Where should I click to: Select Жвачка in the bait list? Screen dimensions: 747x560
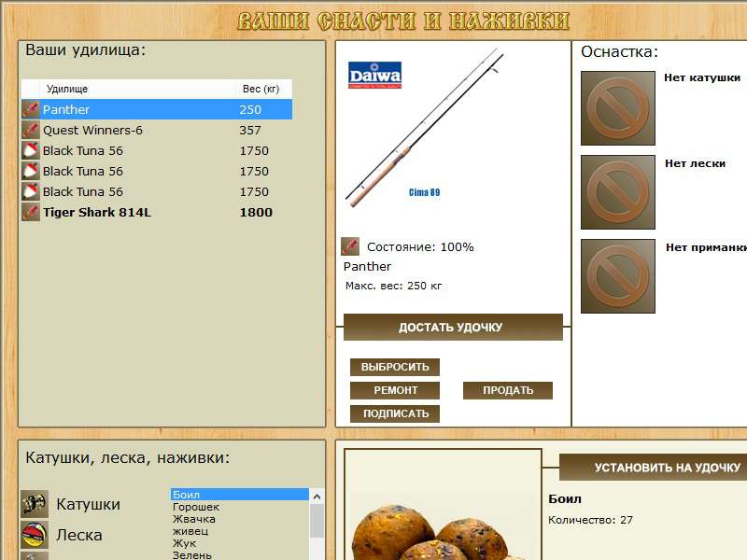[x=240, y=519]
